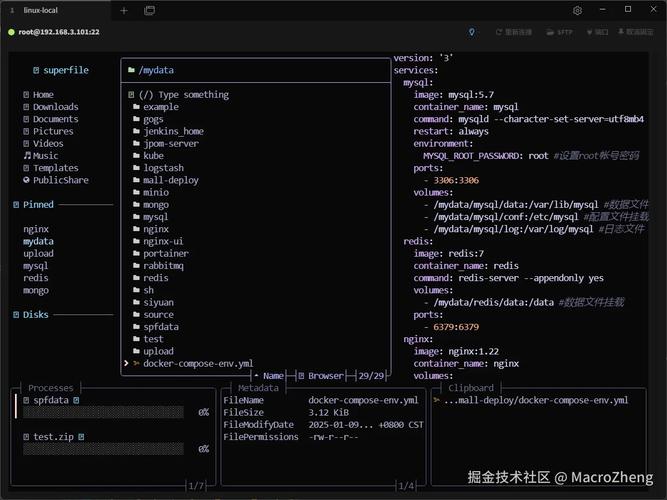Viewport: 667px width, 500px height.
Task: Open the SFTP panel button
Action: 559,32
